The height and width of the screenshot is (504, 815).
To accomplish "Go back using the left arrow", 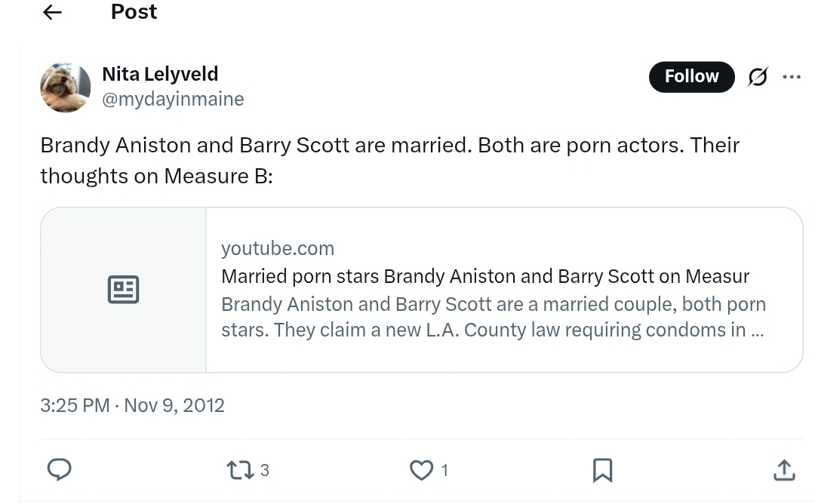I will coord(52,12).
